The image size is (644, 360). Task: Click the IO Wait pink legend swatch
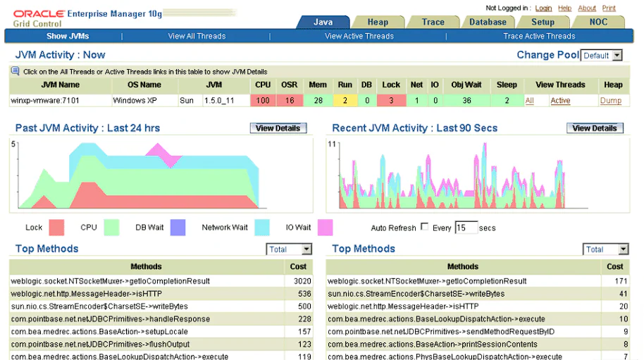(x=325, y=228)
